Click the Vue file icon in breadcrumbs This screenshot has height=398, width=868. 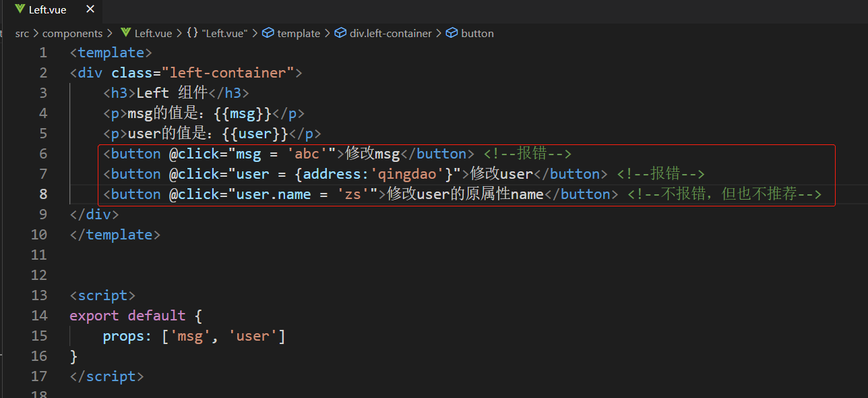(125, 33)
